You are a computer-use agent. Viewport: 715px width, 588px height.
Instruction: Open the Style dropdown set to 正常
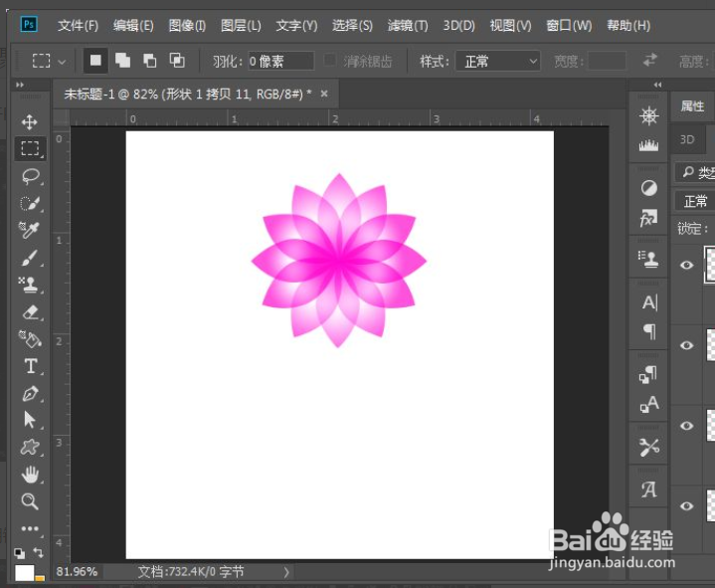498,61
